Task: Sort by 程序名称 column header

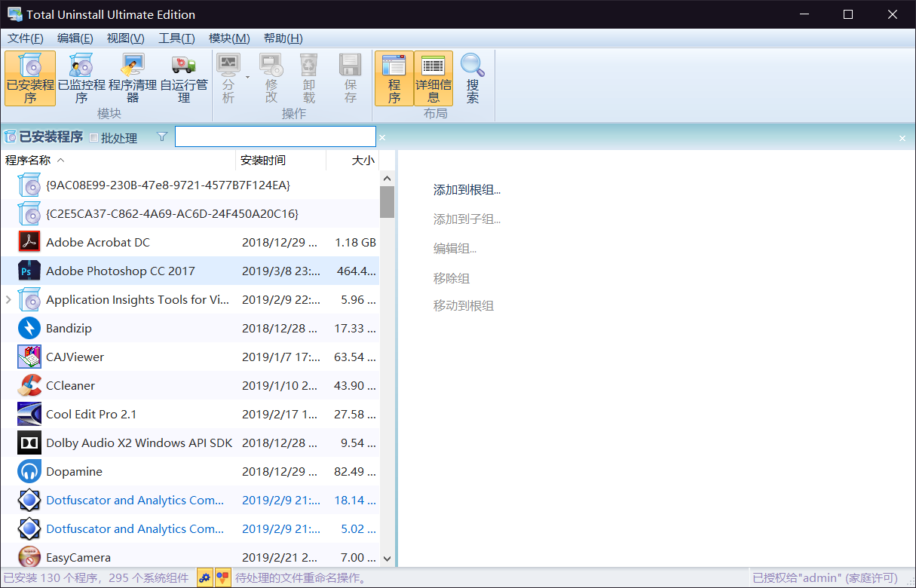Action: tap(118, 160)
